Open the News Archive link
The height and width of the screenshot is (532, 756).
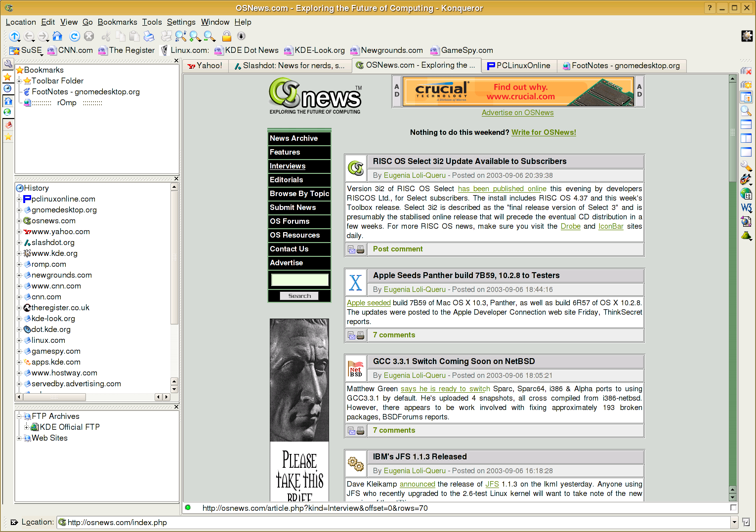[294, 138]
